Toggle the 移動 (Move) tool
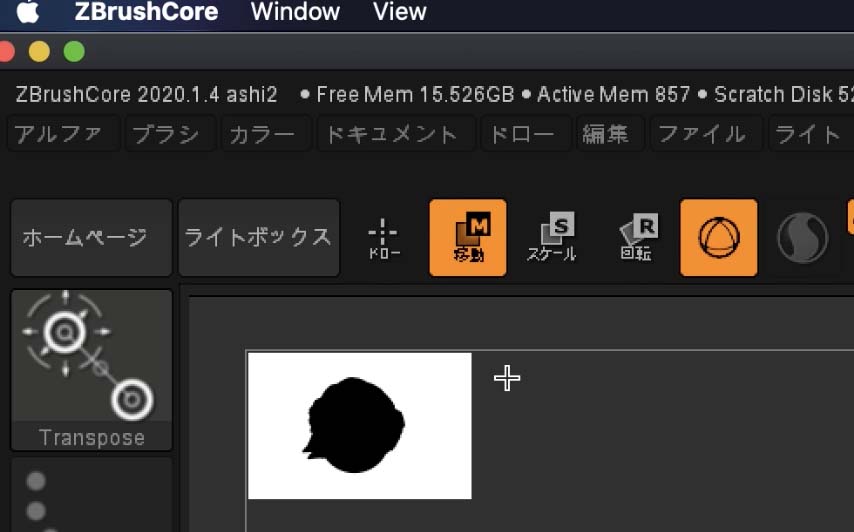 point(468,237)
